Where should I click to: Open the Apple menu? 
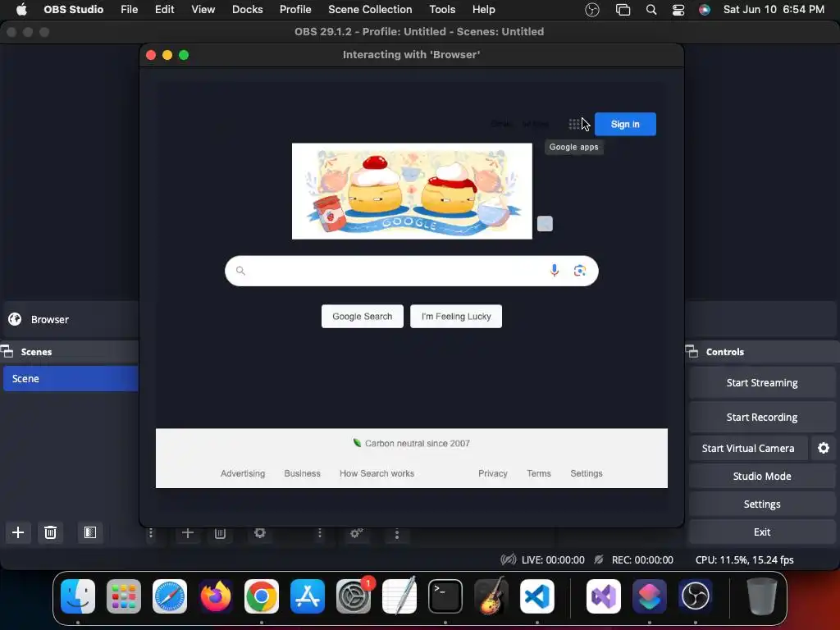[x=21, y=10]
